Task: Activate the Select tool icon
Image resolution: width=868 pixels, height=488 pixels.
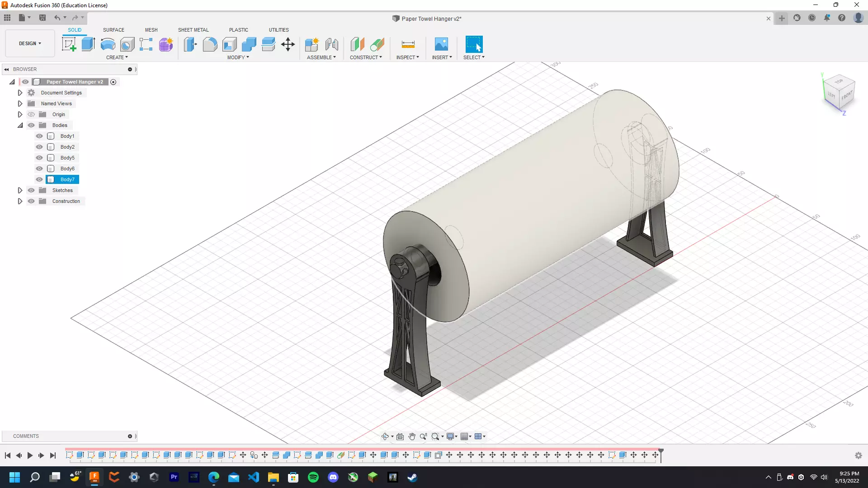Action: (x=474, y=44)
